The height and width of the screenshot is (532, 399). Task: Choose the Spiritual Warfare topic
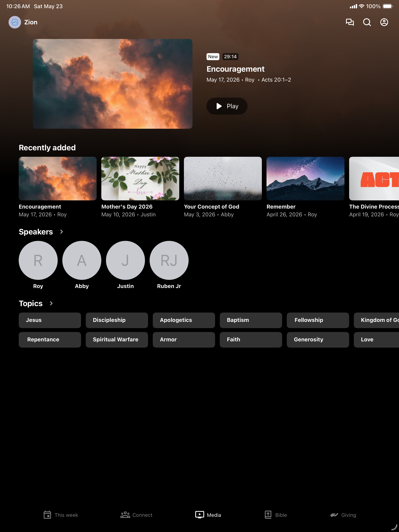click(x=117, y=340)
